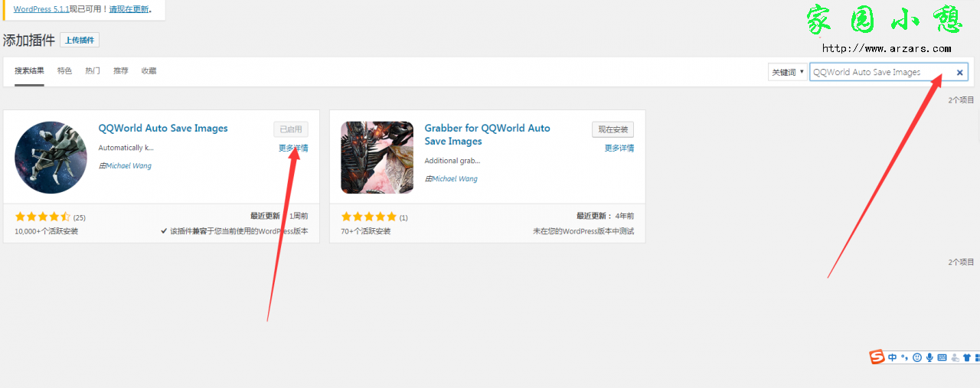Click Michael Wang author link on Grabber card

click(455, 179)
